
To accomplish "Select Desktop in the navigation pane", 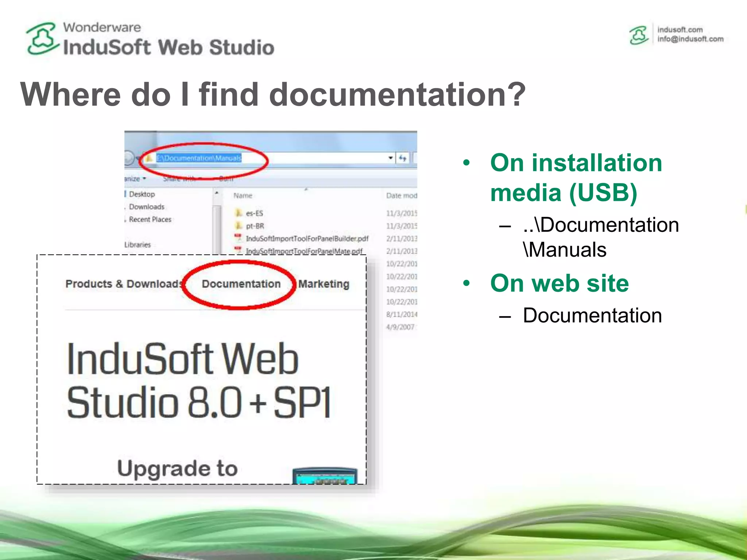I will tap(142, 194).
